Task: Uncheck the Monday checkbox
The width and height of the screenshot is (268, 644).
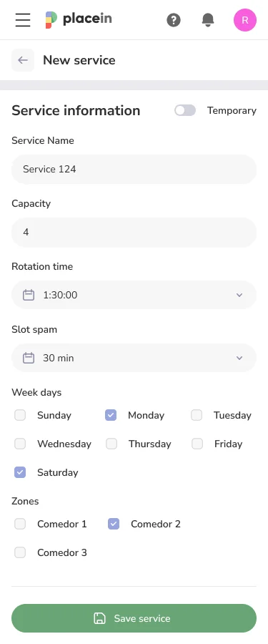Action: point(111,415)
